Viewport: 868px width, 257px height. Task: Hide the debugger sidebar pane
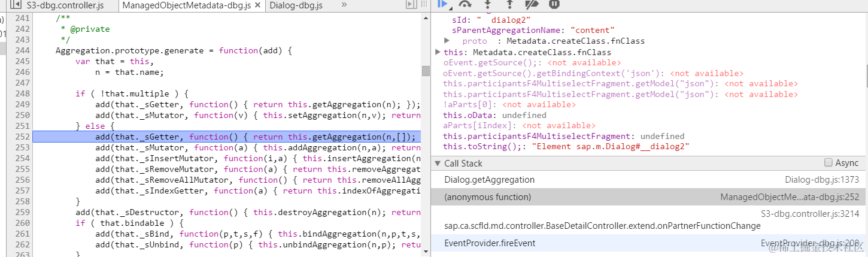(x=411, y=5)
